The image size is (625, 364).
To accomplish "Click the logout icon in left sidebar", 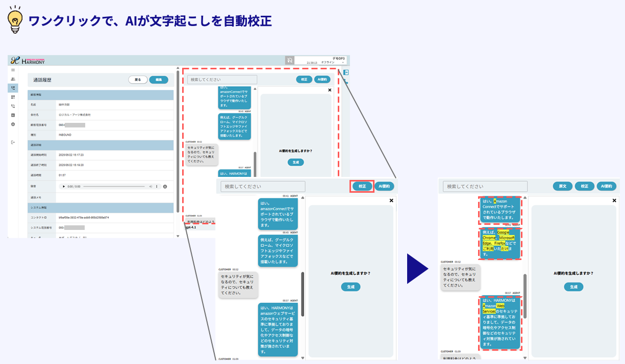I will click(13, 142).
